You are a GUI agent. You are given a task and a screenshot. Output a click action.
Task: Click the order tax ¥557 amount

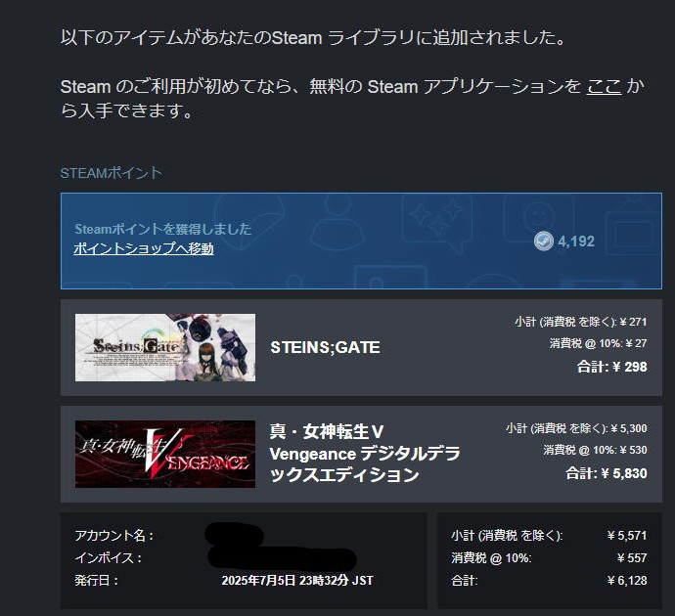[x=632, y=558]
